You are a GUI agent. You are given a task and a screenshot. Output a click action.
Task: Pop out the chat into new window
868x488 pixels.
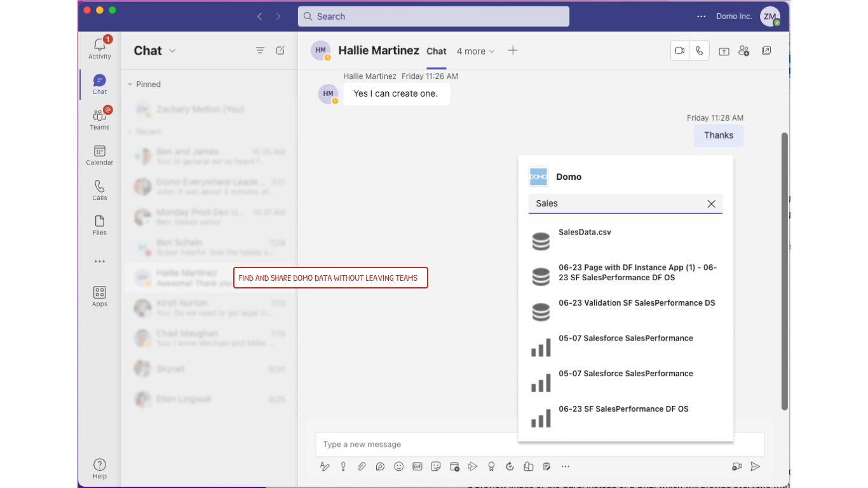coord(766,51)
